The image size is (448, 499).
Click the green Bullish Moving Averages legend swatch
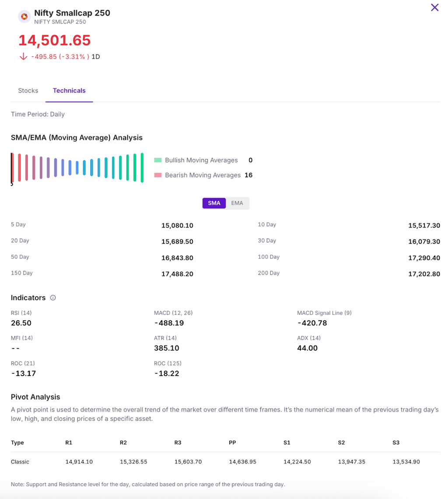click(158, 161)
